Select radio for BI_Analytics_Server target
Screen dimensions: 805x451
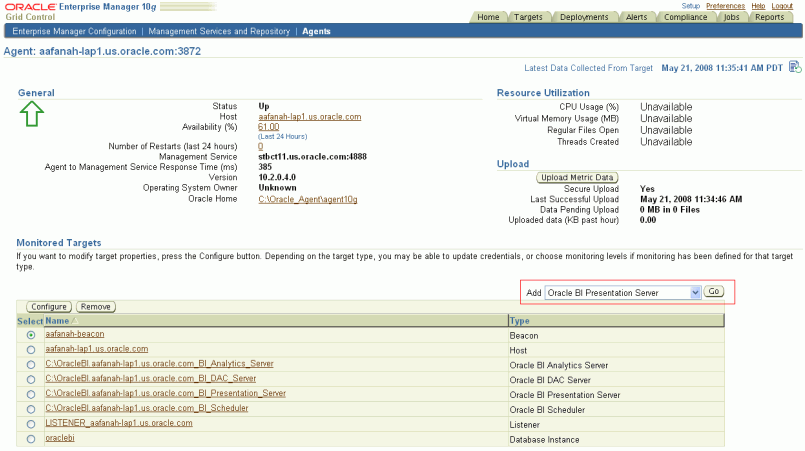click(31, 365)
